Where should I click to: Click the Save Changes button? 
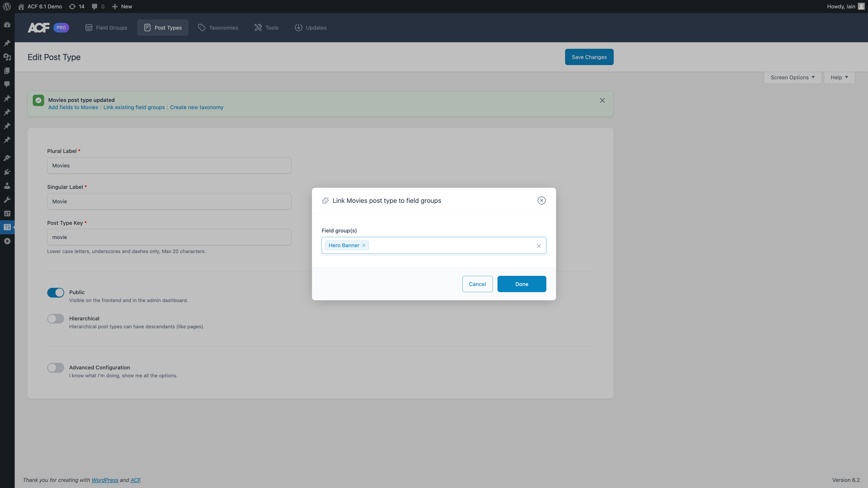click(589, 57)
